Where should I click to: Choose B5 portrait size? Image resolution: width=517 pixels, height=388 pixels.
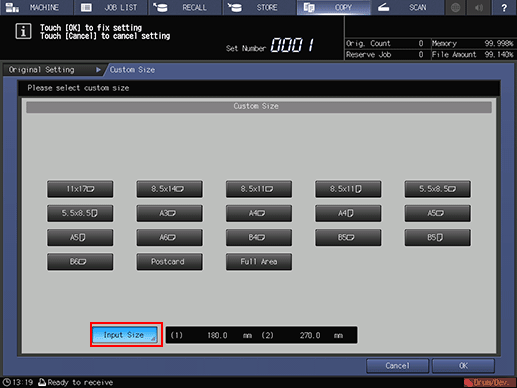438,237
